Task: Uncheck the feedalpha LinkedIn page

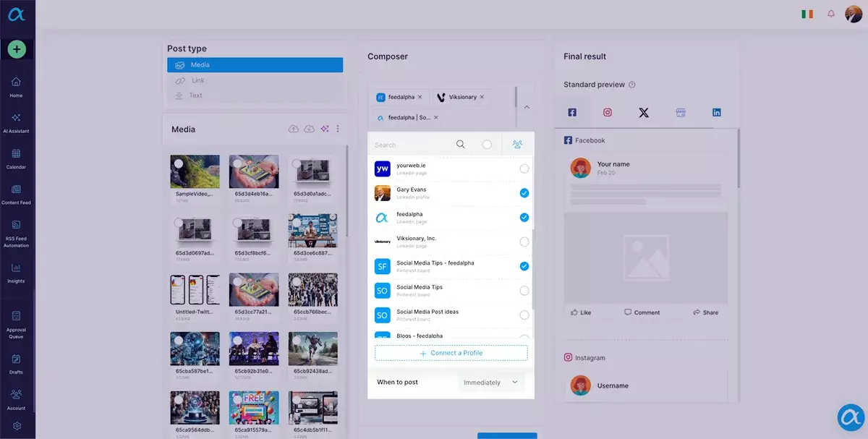Action: pos(524,218)
